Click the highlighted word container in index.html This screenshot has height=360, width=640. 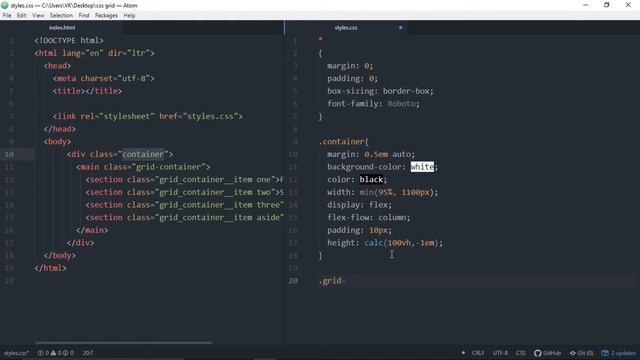click(x=143, y=154)
